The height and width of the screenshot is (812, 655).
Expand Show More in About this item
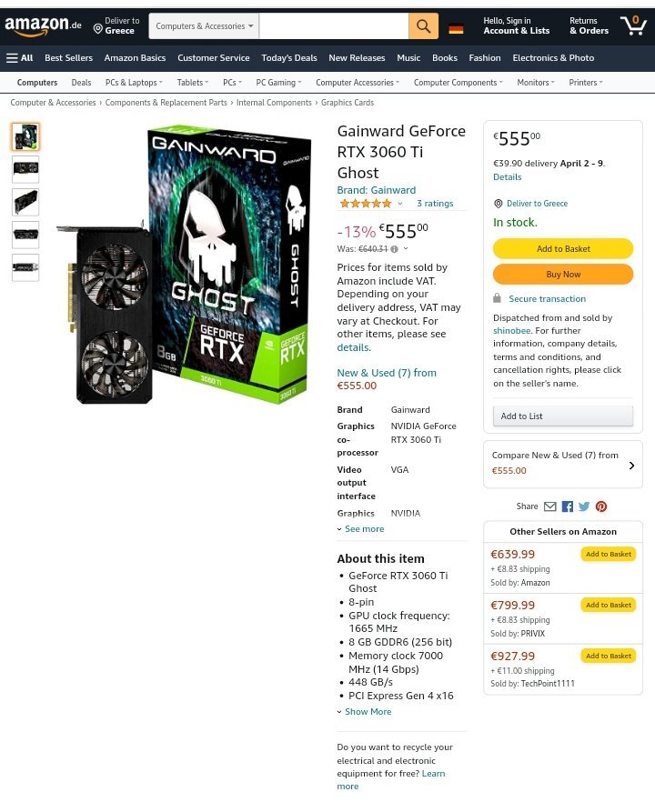tap(364, 712)
